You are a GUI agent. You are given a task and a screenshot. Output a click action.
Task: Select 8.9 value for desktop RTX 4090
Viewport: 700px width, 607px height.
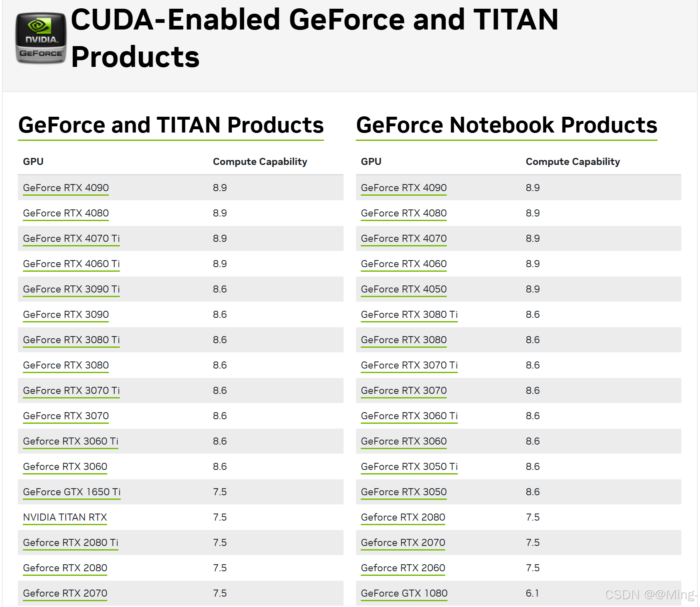(x=220, y=188)
